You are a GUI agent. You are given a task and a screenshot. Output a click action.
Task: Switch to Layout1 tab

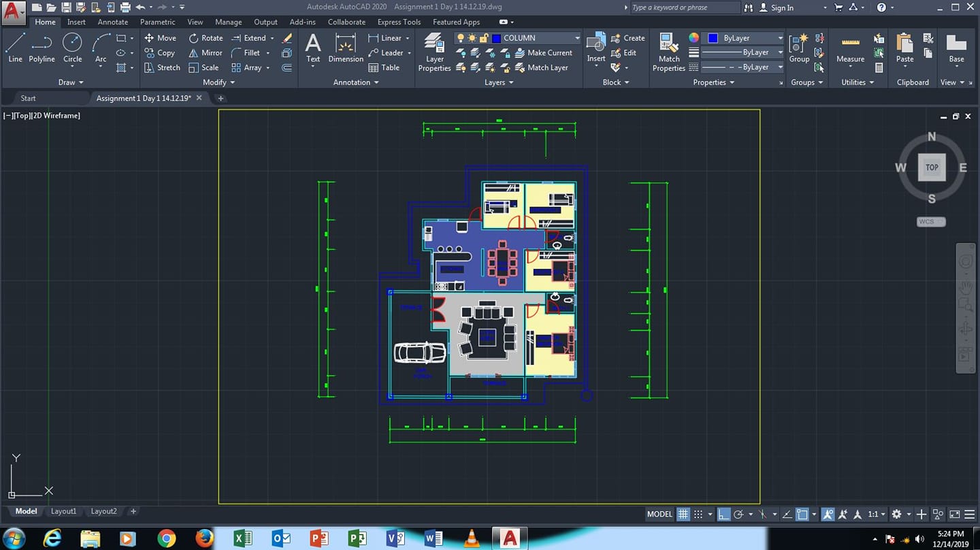[x=63, y=511]
